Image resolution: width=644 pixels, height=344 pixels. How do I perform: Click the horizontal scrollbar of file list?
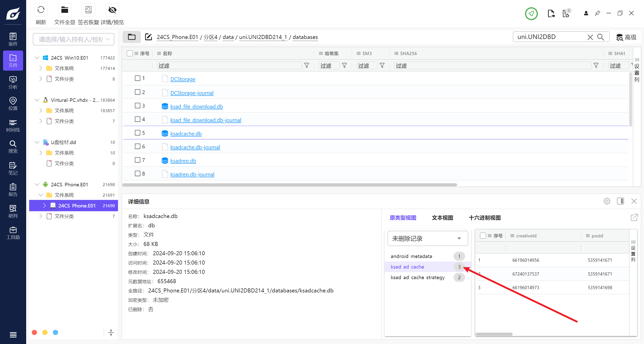289,185
